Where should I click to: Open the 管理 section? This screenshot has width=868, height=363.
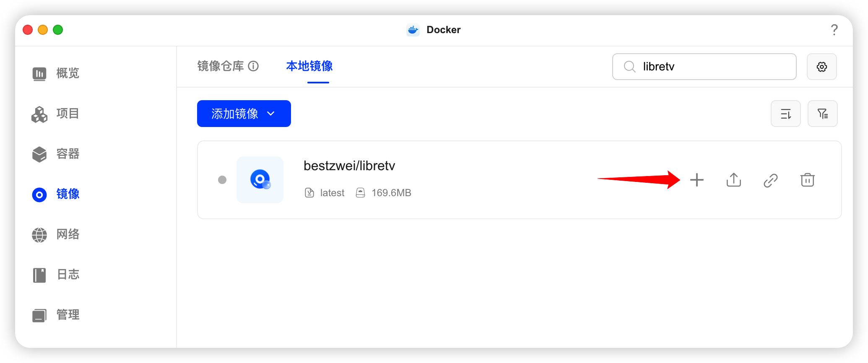(56, 315)
